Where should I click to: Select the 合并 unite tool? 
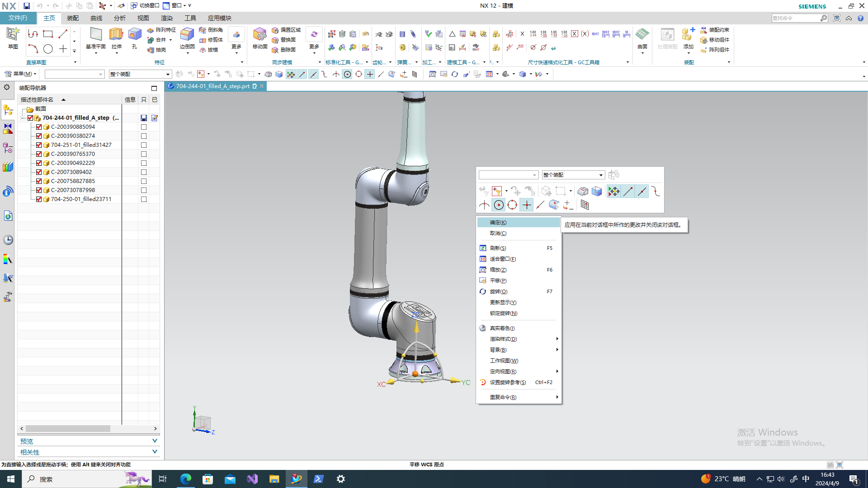pyautogui.click(x=157, y=40)
